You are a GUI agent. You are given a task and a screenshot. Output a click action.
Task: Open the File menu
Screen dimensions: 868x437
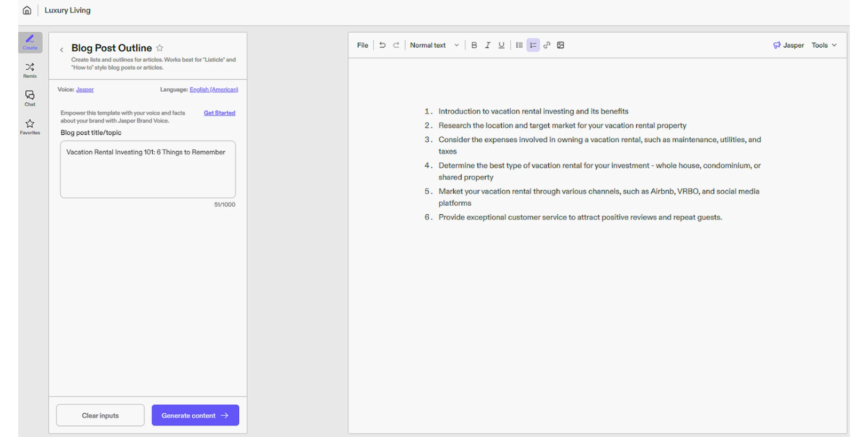pyautogui.click(x=362, y=45)
